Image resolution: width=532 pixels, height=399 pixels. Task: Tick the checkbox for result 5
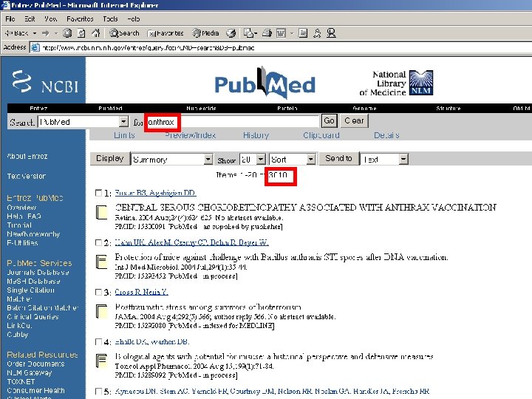click(x=99, y=391)
